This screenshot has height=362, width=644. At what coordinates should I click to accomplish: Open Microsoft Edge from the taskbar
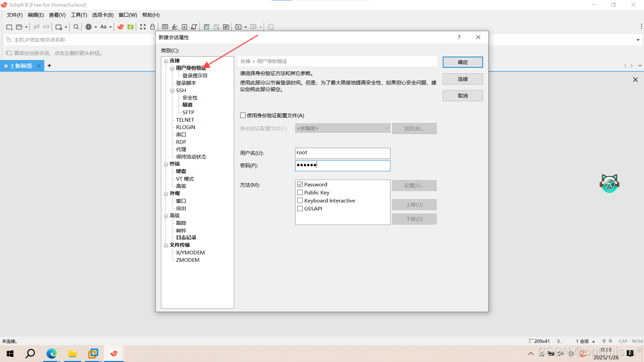[x=51, y=354]
